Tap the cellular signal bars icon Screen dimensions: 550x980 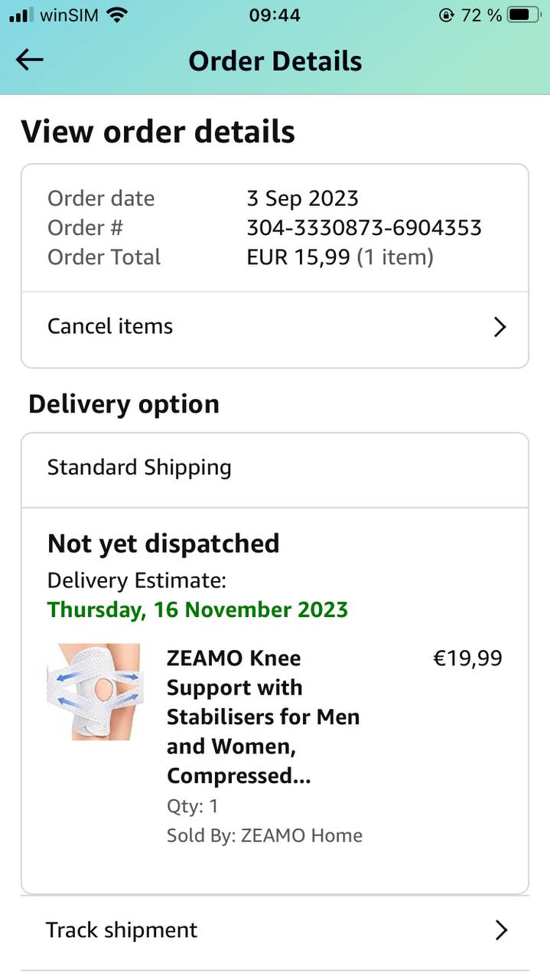tap(21, 15)
